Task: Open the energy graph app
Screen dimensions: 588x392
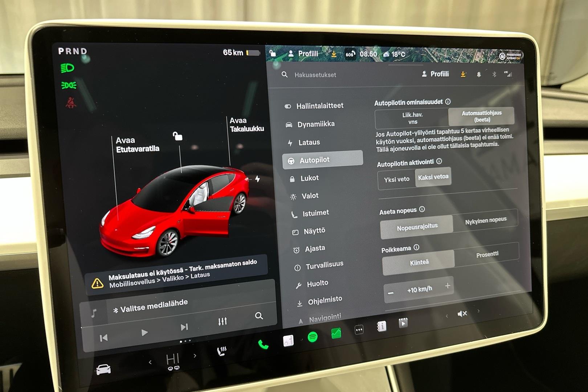Action: (x=336, y=333)
